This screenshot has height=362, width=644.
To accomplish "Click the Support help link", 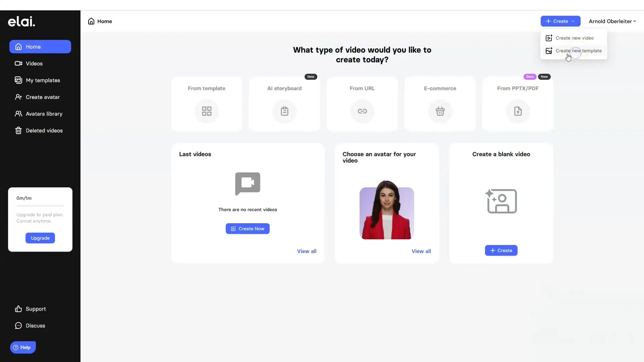I will [35, 308].
